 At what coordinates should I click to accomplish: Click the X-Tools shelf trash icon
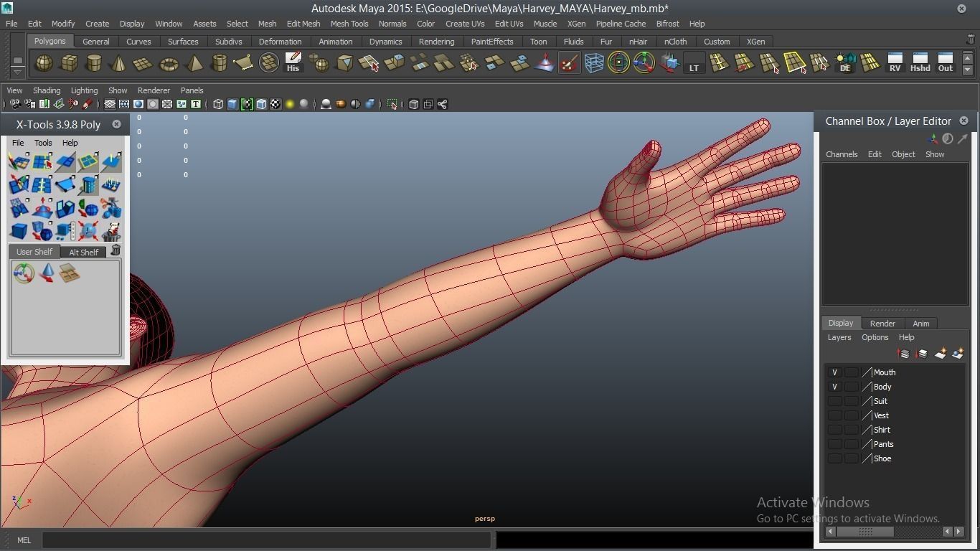pyautogui.click(x=116, y=250)
